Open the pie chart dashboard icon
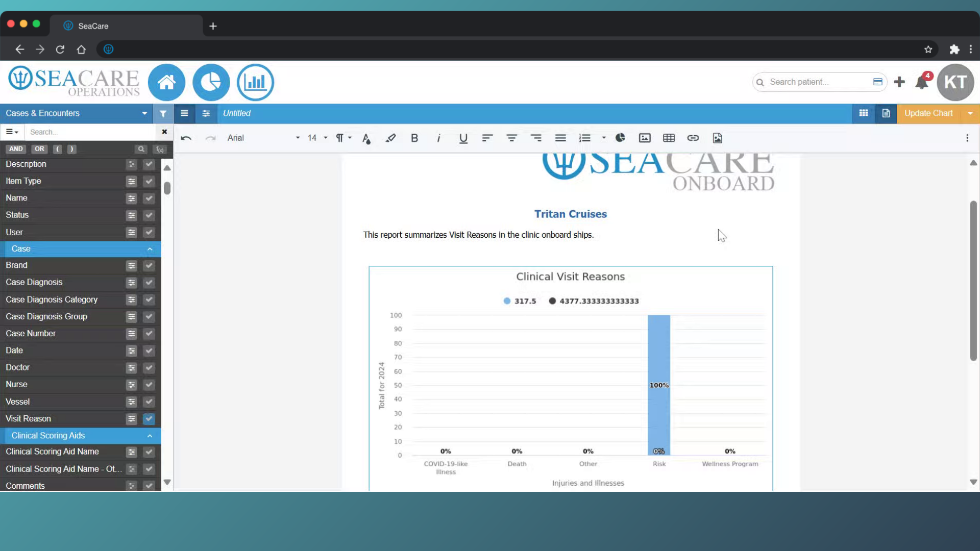The height and width of the screenshot is (551, 980). [x=211, y=82]
